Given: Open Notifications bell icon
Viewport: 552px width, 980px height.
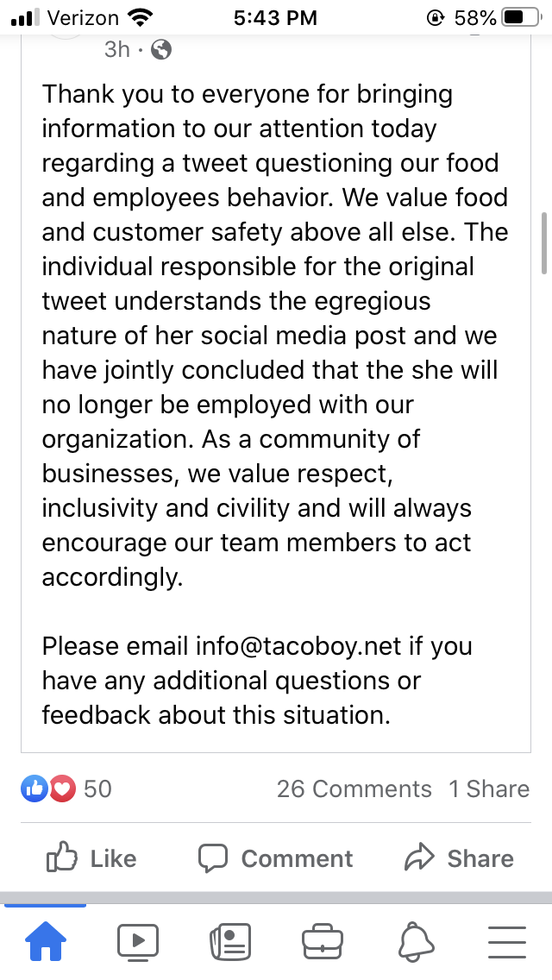Looking at the screenshot, I should pos(415,941).
